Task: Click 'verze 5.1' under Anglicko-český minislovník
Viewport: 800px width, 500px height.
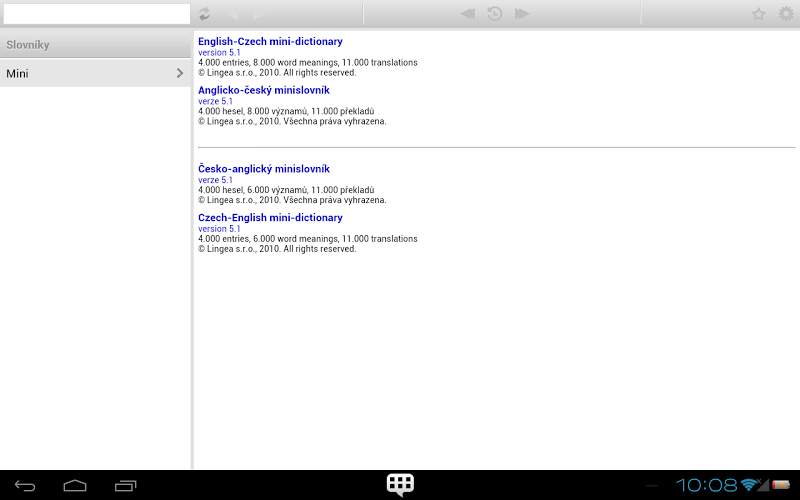Action: pos(215,101)
